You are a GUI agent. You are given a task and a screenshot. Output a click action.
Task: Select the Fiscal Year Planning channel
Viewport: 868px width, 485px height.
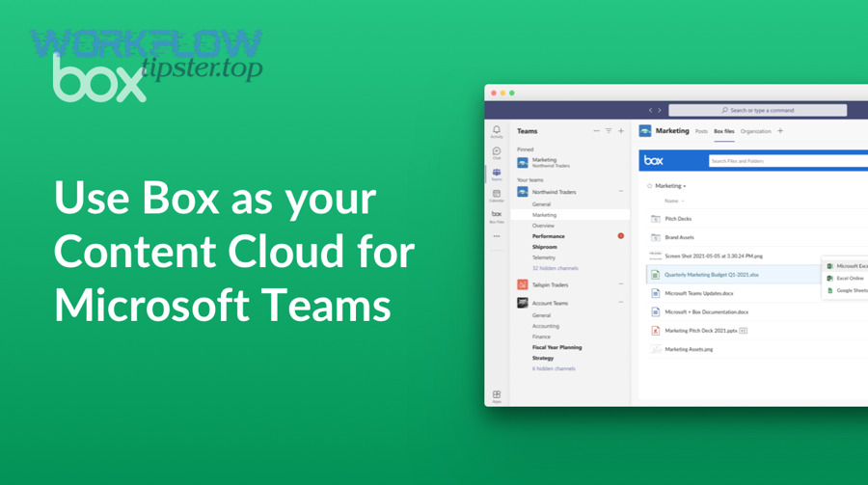pyautogui.click(x=556, y=348)
